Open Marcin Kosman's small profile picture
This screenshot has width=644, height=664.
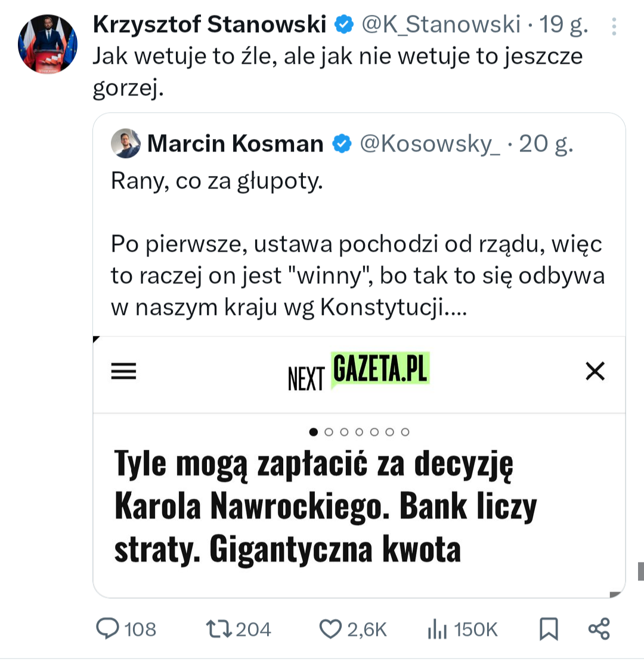coord(126,143)
